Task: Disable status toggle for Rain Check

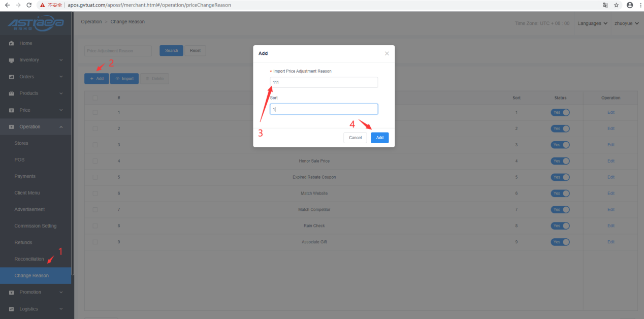Action: coord(560,226)
